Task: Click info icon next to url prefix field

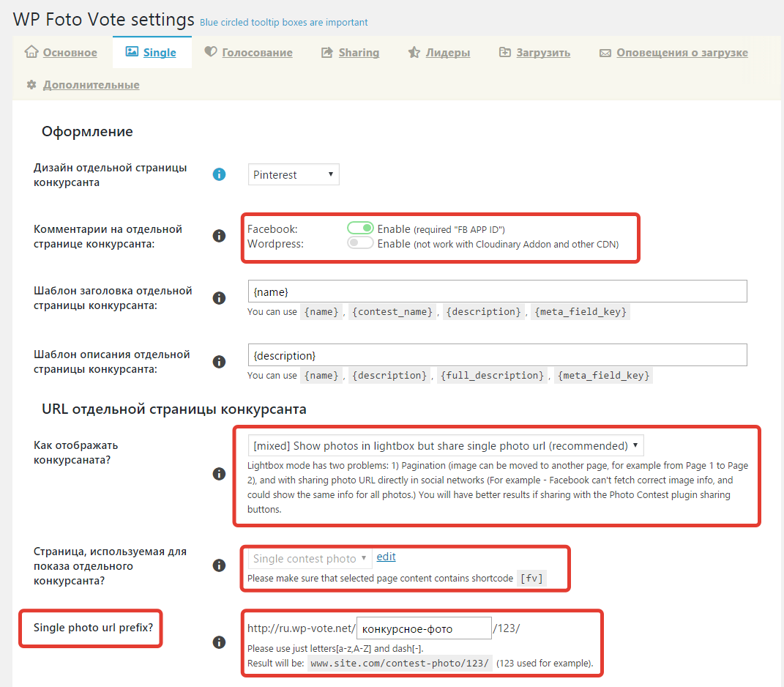Action: (x=219, y=642)
